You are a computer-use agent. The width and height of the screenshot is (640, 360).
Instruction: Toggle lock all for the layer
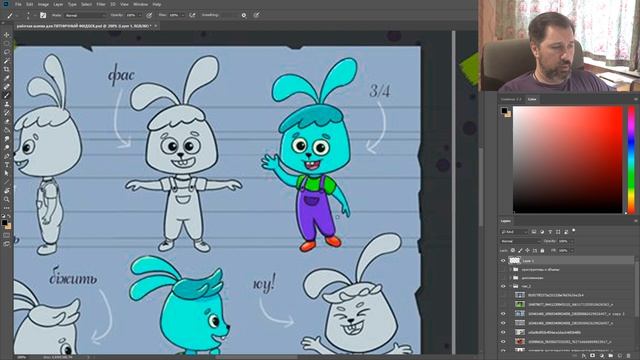[542, 250]
